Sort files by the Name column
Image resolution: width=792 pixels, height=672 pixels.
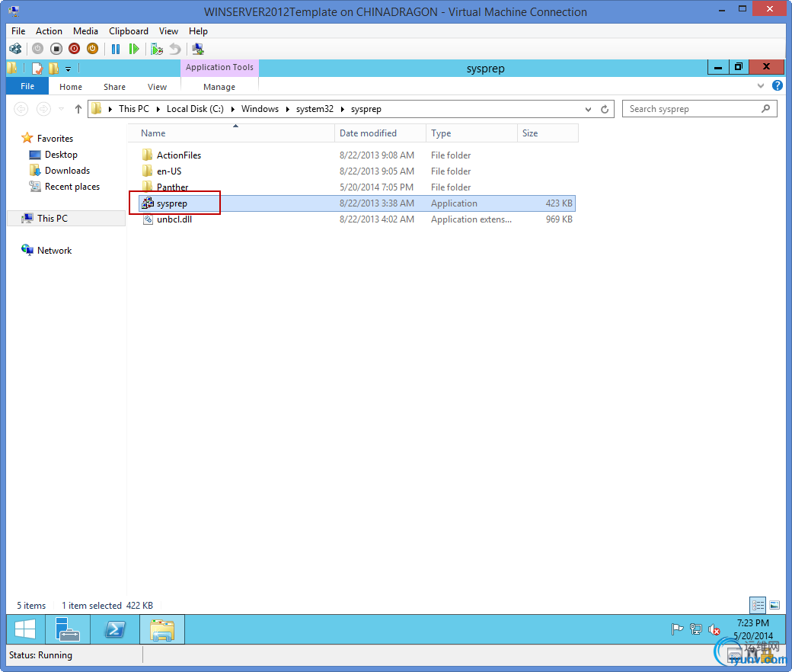231,133
